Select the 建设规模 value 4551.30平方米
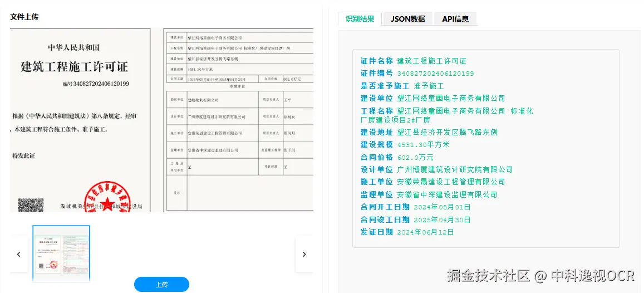The image size is (644, 293). point(424,145)
